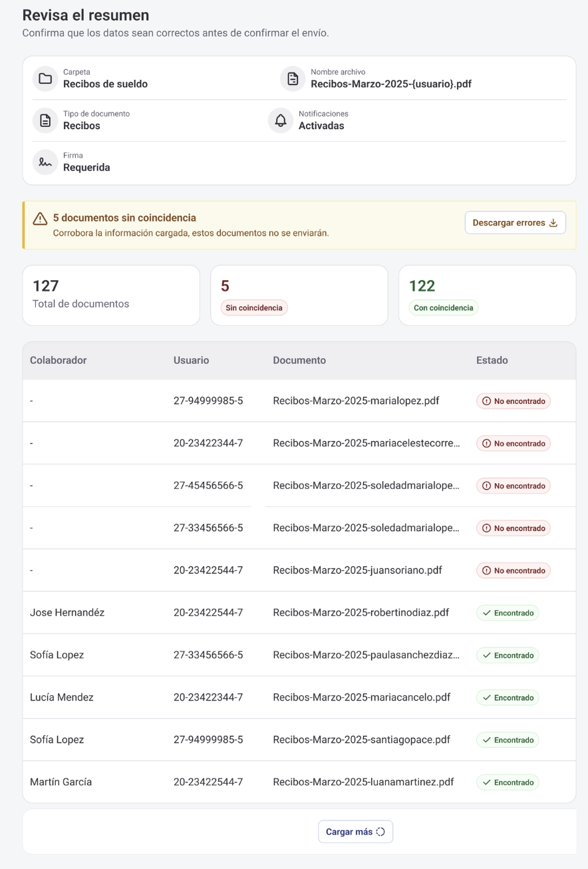Click the file icon beside Nombre archivo
The width and height of the screenshot is (588, 869).
click(293, 79)
